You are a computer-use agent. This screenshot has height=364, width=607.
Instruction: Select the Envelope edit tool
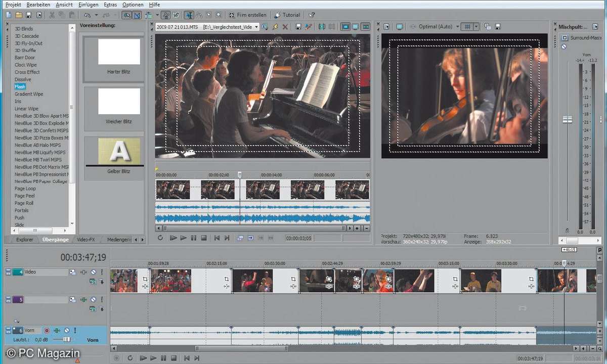coord(199,15)
